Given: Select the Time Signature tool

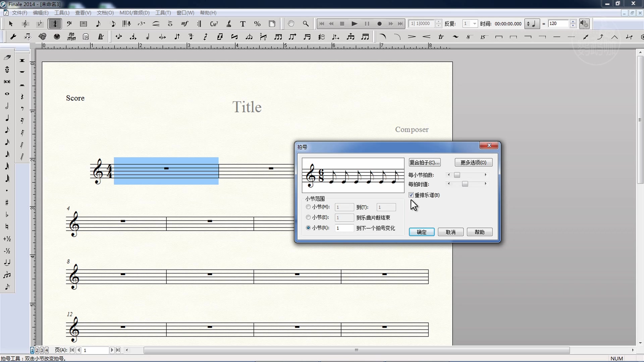Looking at the screenshot, I should click(55, 24).
